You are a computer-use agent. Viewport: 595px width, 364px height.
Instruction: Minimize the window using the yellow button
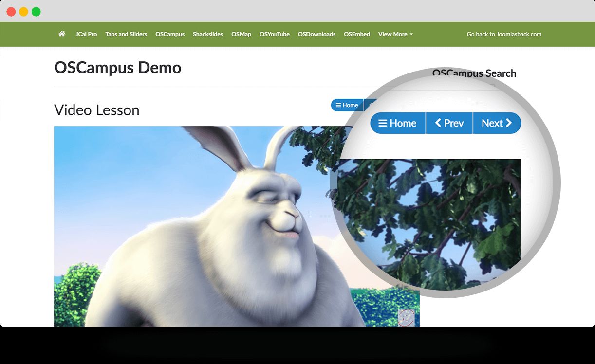23,11
